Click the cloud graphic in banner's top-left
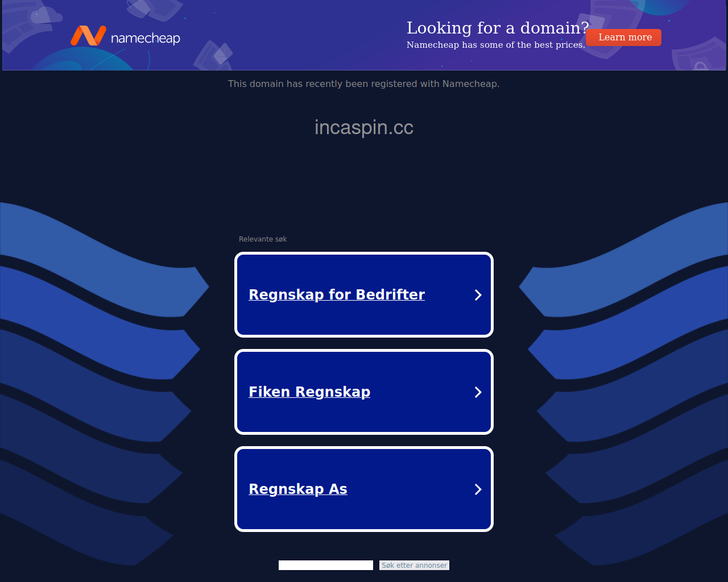 (x=45, y=14)
